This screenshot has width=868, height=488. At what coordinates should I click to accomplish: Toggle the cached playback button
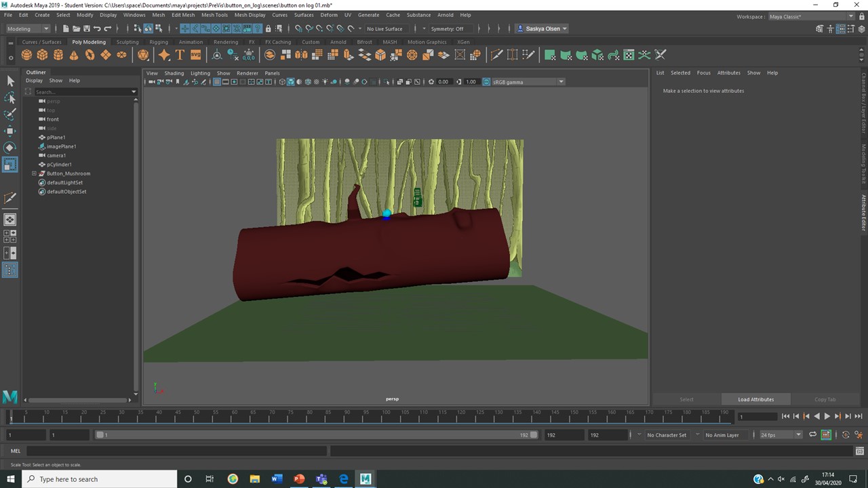tap(826, 435)
